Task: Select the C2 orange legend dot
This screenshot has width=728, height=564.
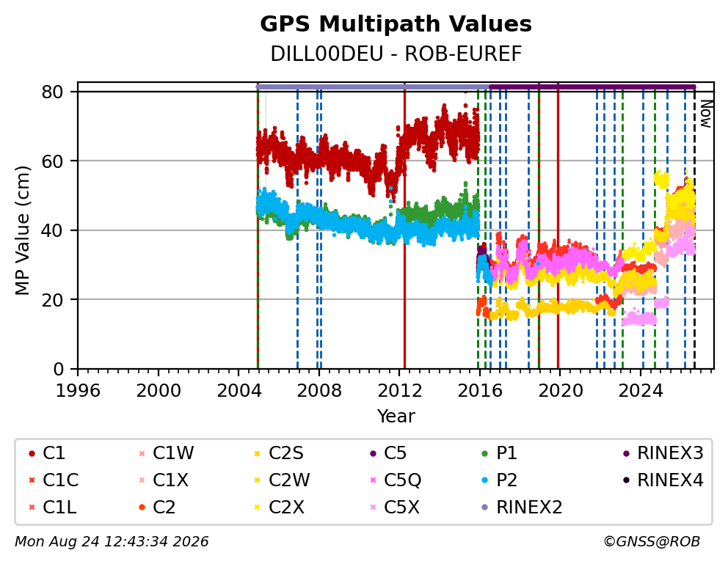Action: click(x=142, y=508)
